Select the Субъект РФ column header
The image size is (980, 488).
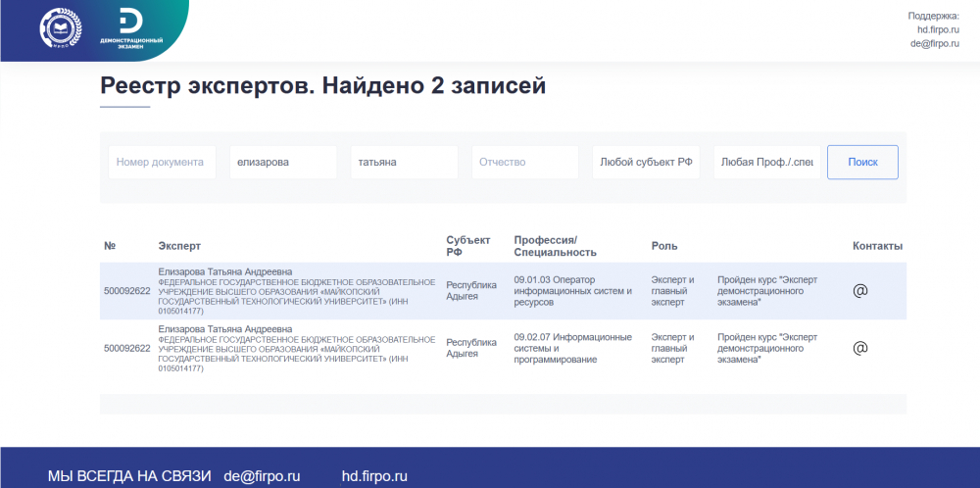pyautogui.click(x=468, y=246)
